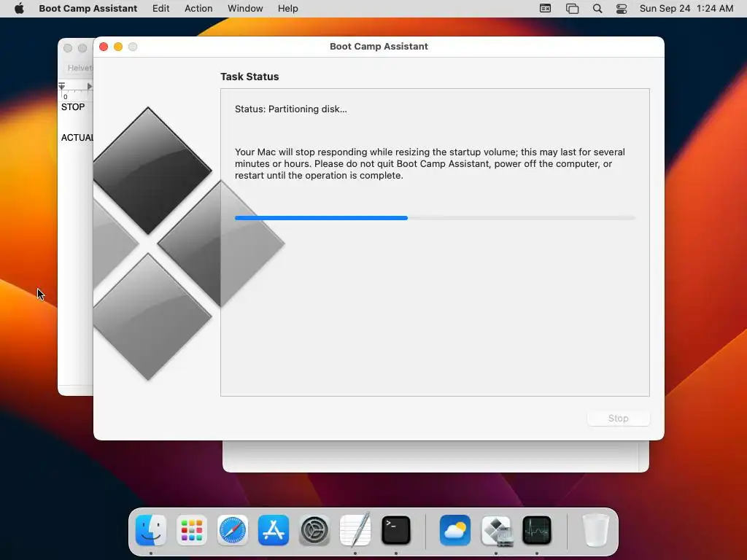Click the 'Status: Partitioning disk...' text
747x560 pixels.
pos(290,109)
